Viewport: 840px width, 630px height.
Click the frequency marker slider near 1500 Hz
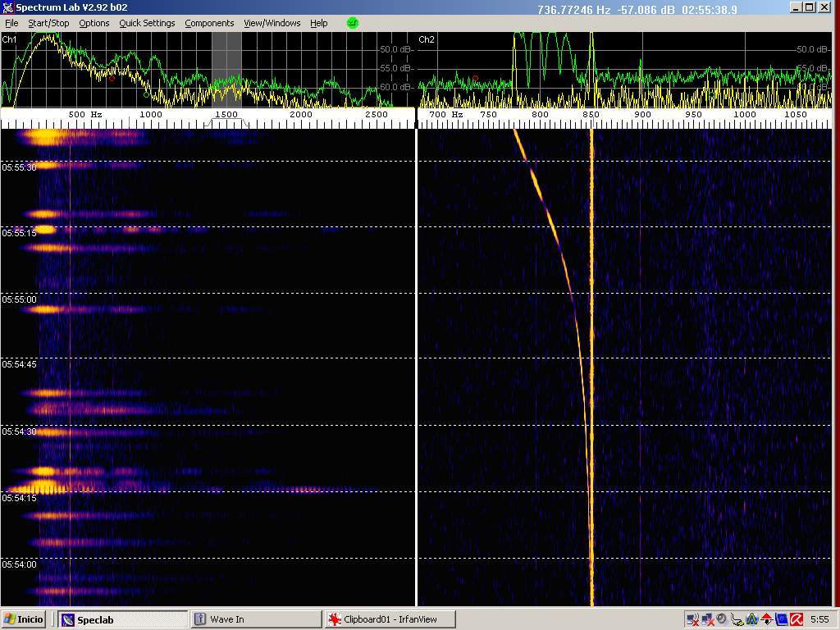(226, 123)
